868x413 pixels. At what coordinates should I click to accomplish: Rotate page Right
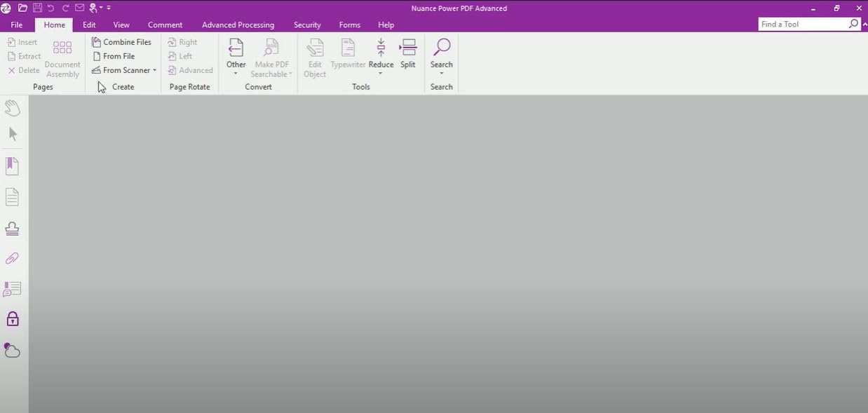[182, 42]
